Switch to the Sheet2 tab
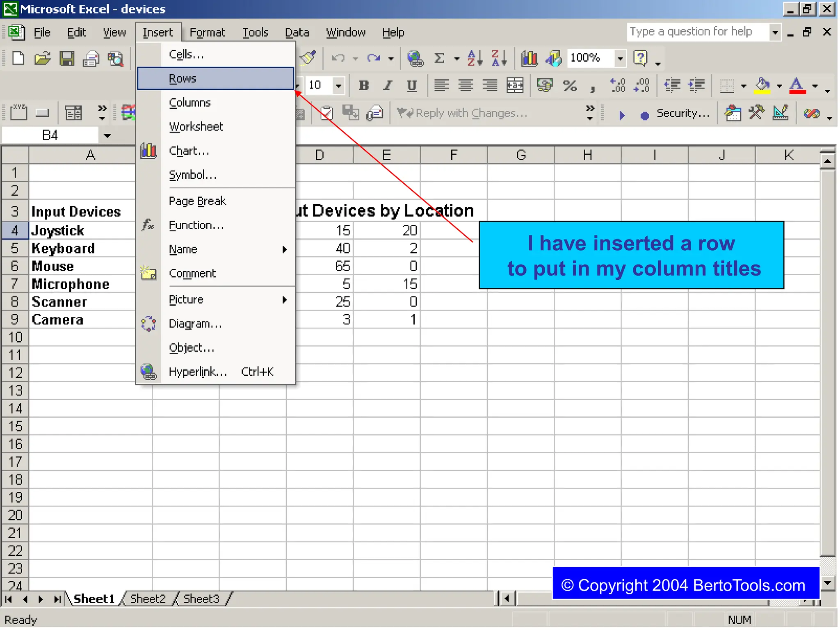The height and width of the screenshot is (630, 840). pyautogui.click(x=148, y=599)
